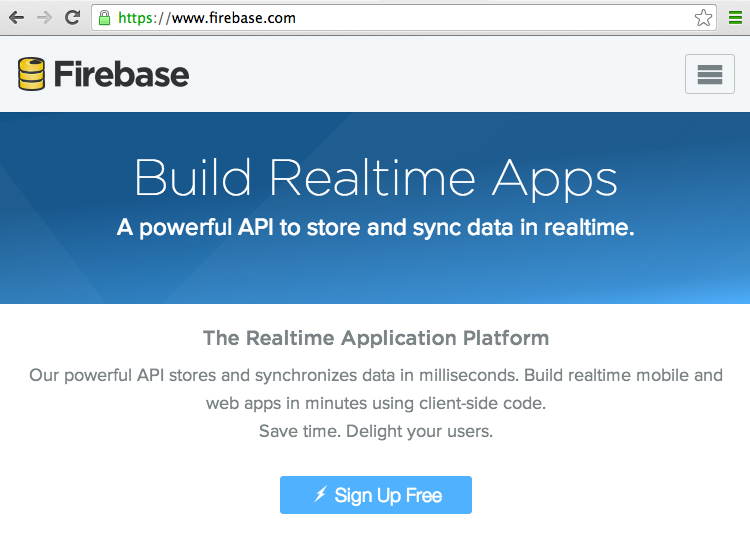The width and height of the screenshot is (750, 536).
Task: Open the Chrome settings menu icon
Action: click(735, 17)
